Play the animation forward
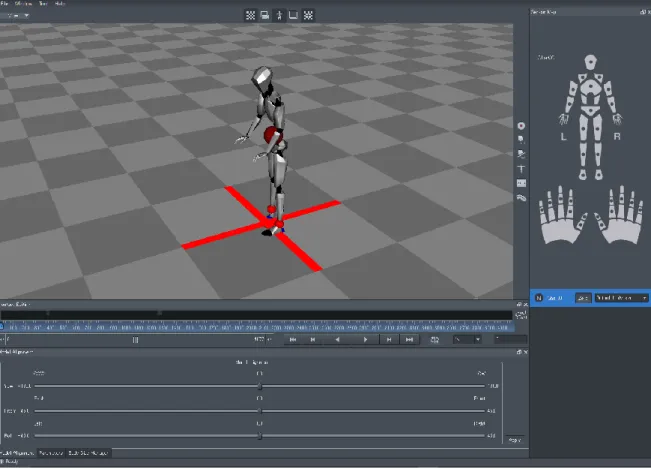651x469 pixels. [365, 340]
